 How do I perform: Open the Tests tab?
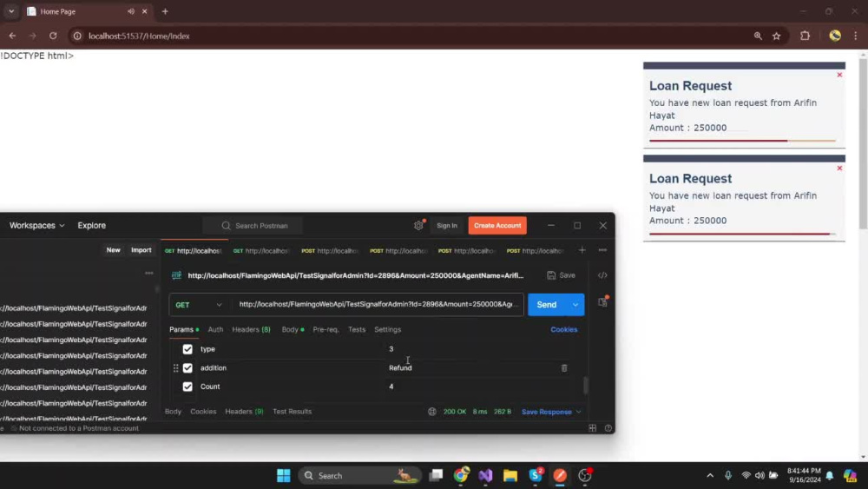click(357, 329)
